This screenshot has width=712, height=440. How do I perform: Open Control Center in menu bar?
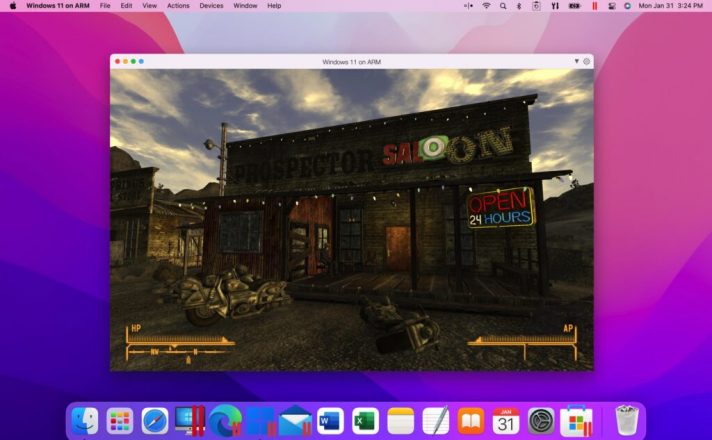point(611,6)
